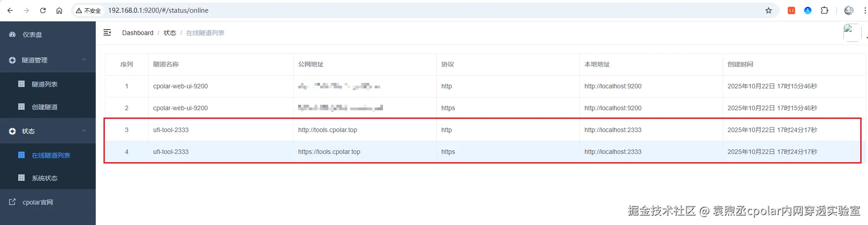This screenshot has height=225, width=868.
Task: Click the 系统状态 table icon
Action: tap(21, 178)
